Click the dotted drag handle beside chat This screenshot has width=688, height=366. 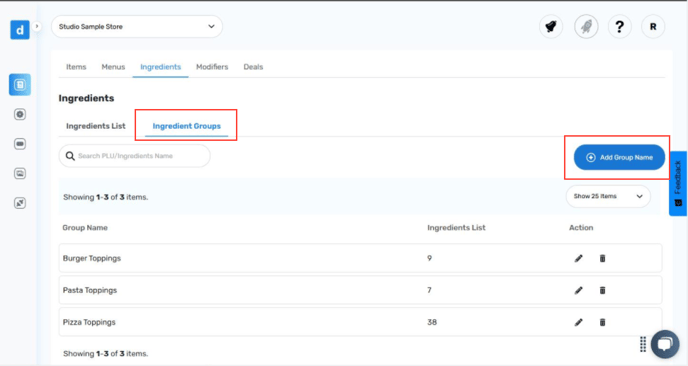[x=643, y=344]
